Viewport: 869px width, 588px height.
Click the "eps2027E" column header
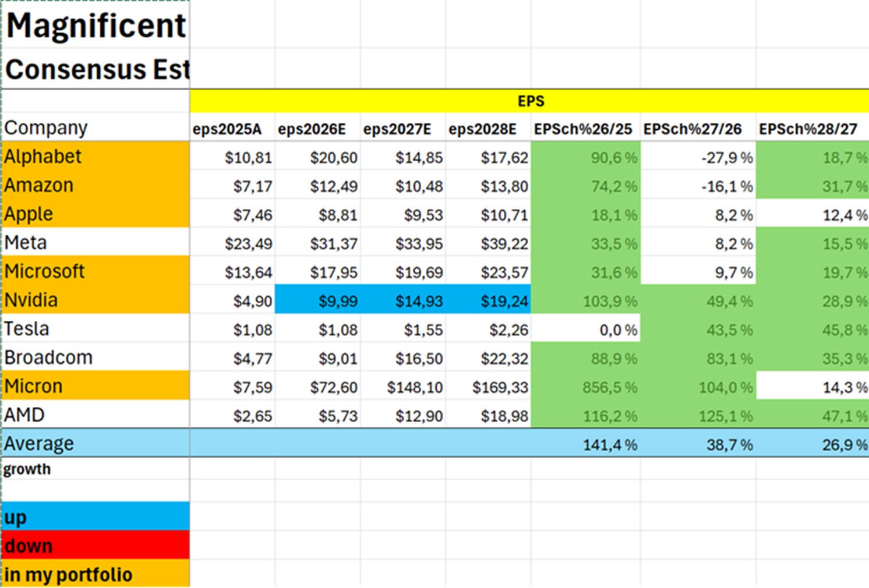pos(403,128)
